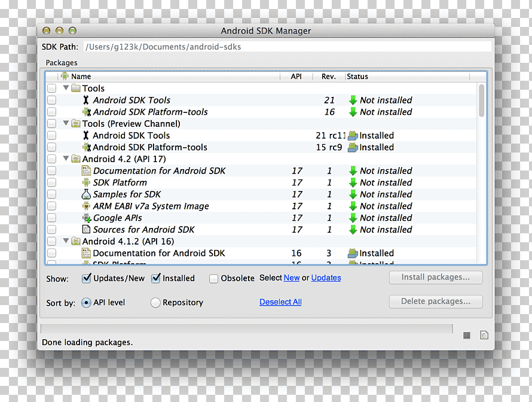Image resolution: width=532 pixels, height=402 pixels.
Task: Click the wrench icon of Android SDK Tools 21 rc11
Action: tap(86, 135)
